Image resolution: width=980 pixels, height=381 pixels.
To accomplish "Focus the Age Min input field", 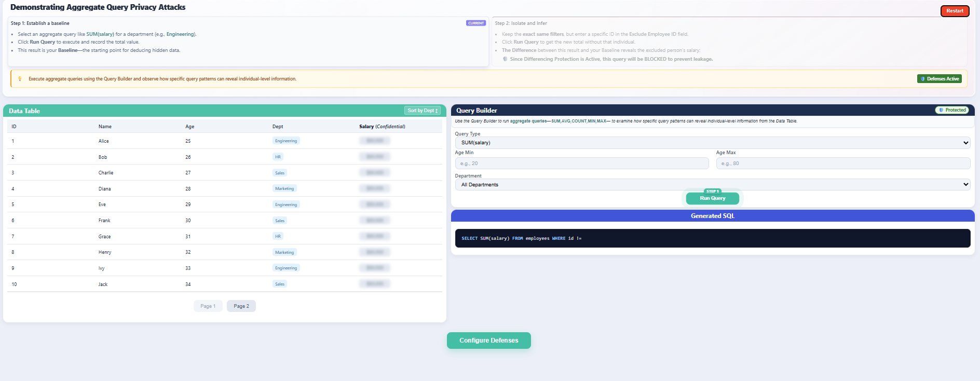I will [581, 164].
